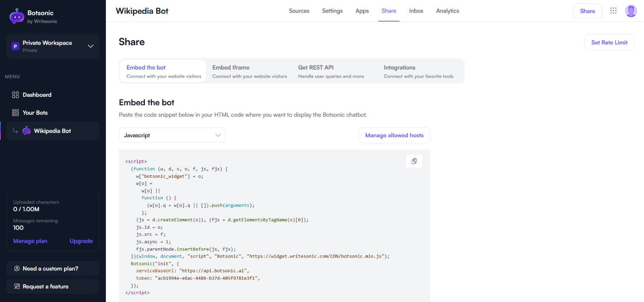Image resolution: width=644 pixels, height=302 pixels.
Task: Click the Share button at top right
Action: click(x=587, y=11)
